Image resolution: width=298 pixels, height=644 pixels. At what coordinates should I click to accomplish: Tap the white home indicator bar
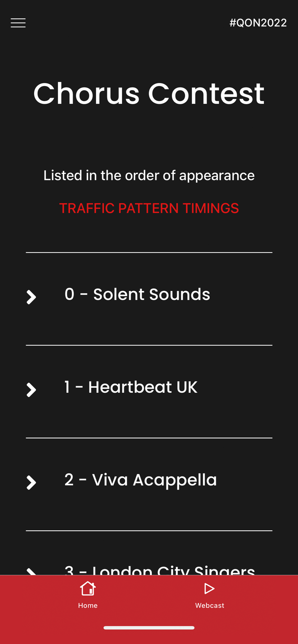point(149,628)
